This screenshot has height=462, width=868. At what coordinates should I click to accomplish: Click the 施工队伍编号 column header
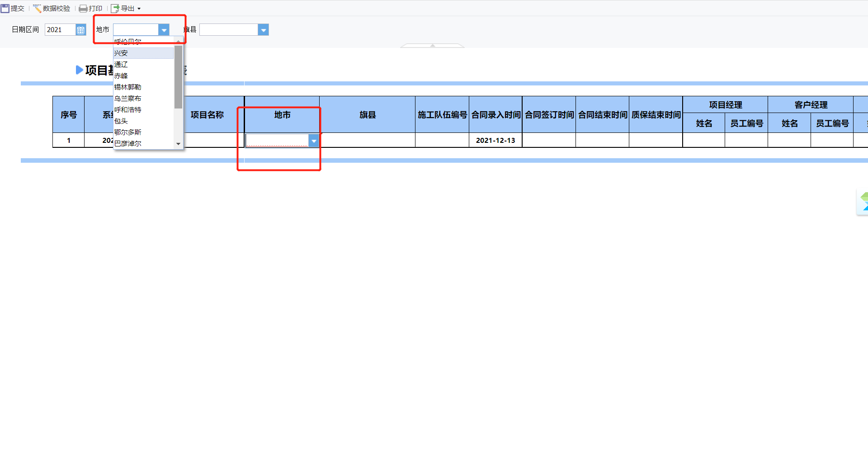[x=442, y=115]
